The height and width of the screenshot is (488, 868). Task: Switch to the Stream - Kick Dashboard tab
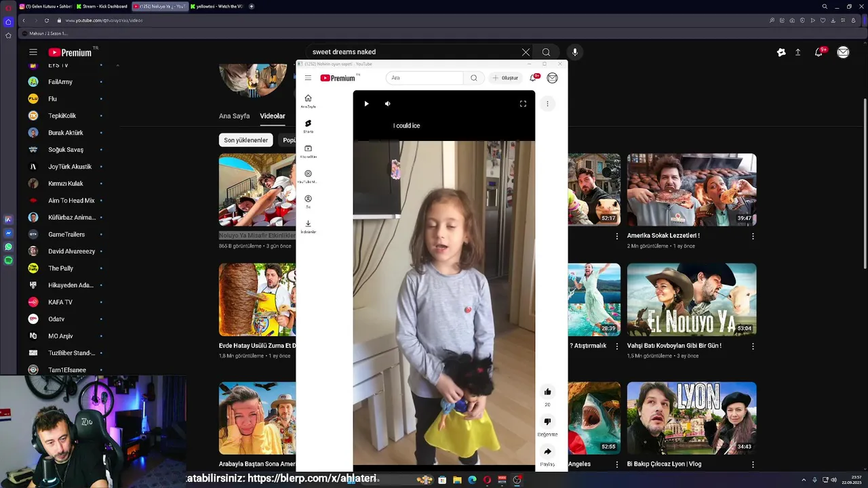pyautogui.click(x=102, y=6)
